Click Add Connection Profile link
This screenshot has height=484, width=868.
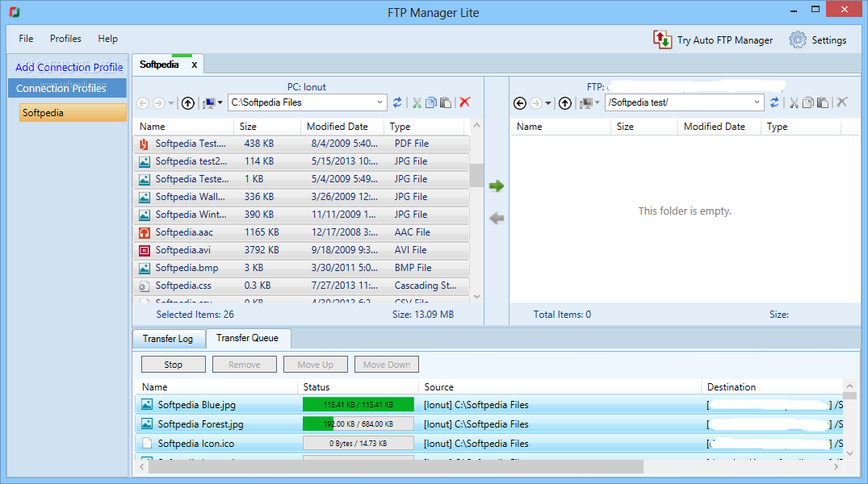coord(69,68)
